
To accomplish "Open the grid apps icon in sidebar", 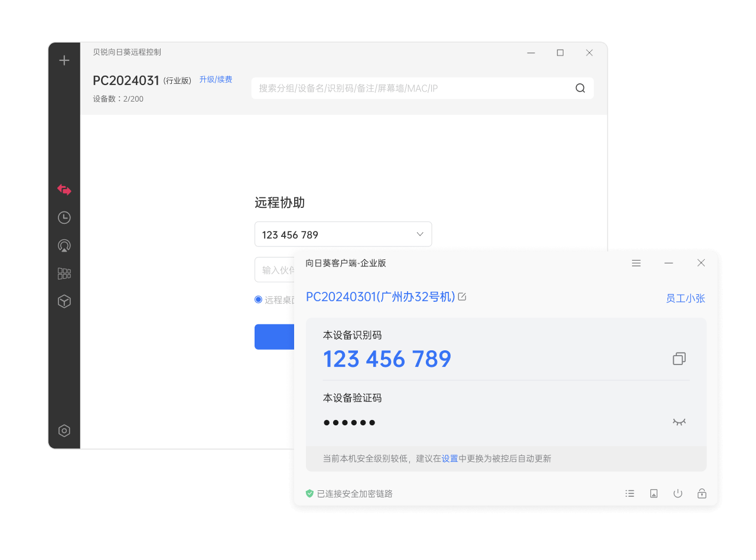I will (64, 273).
